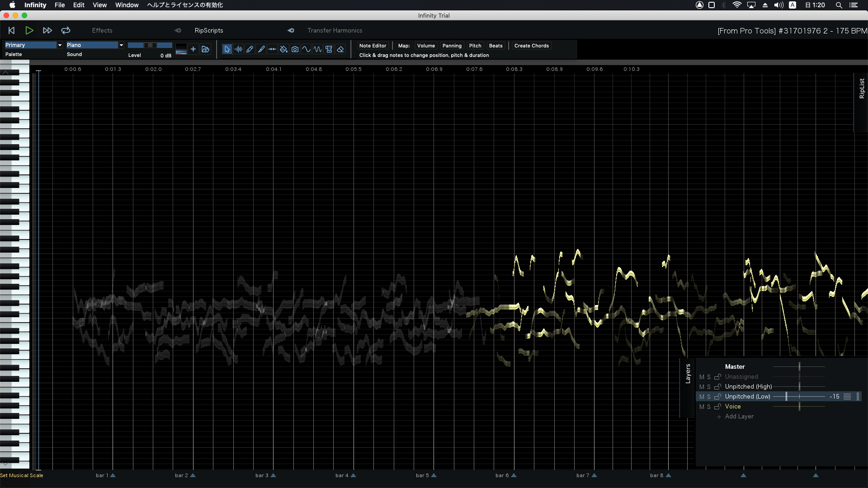Toggle the Transfer Harmonics enable switch
The width and height of the screenshot is (868, 488).
[291, 30]
